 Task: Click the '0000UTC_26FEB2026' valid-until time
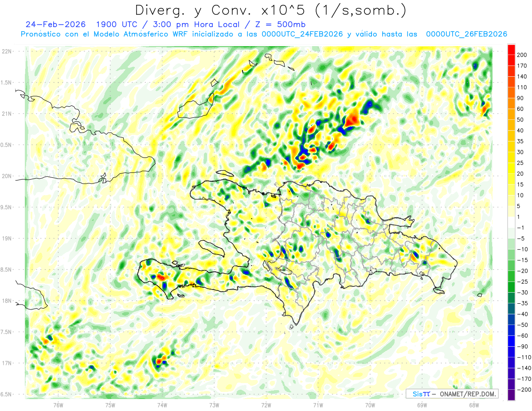pos(466,34)
